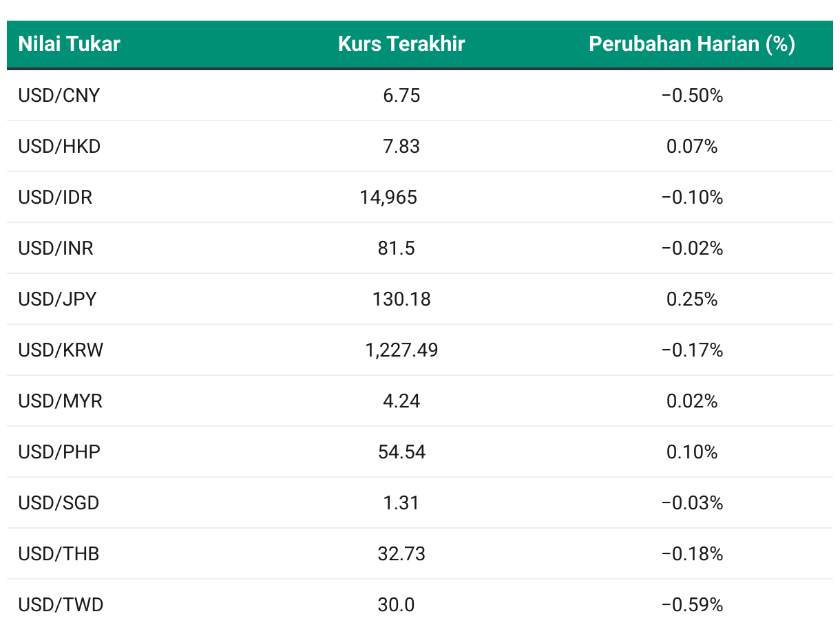Viewport: 840px width, 636px height.
Task: Select the USD/IDR row label
Action: click(55, 198)
